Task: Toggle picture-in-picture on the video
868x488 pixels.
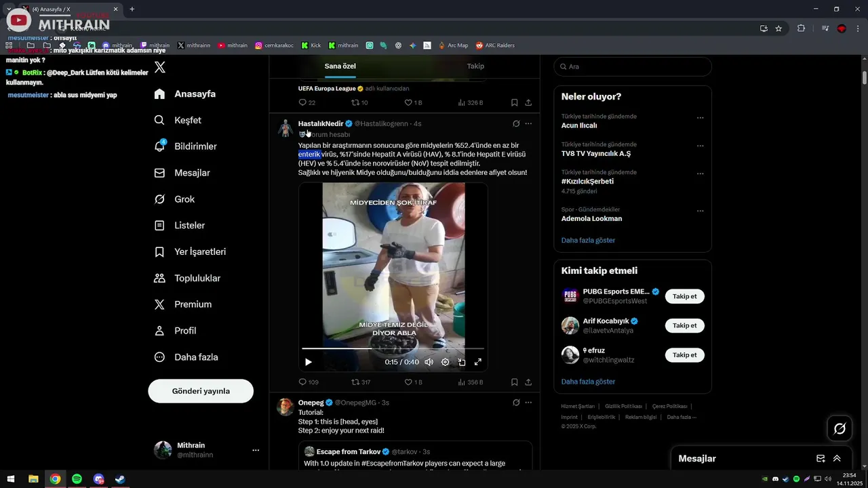Action: [x=462, y=362]
